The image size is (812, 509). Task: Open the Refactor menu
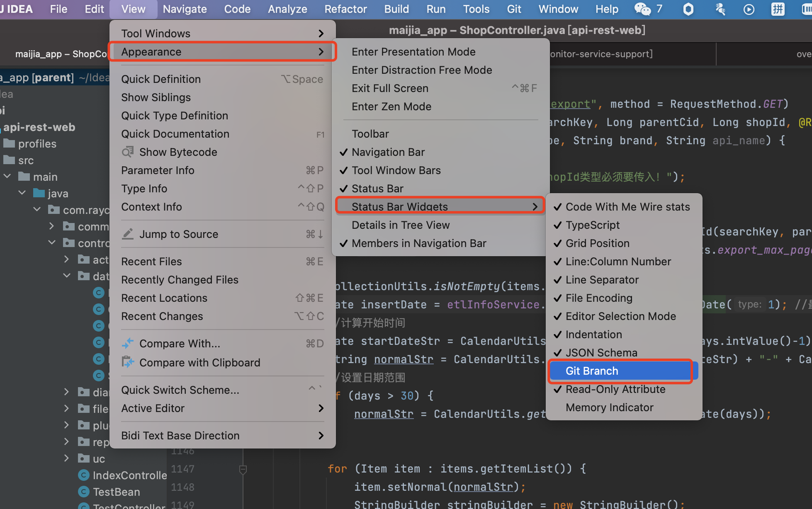[x=345, y=9]
